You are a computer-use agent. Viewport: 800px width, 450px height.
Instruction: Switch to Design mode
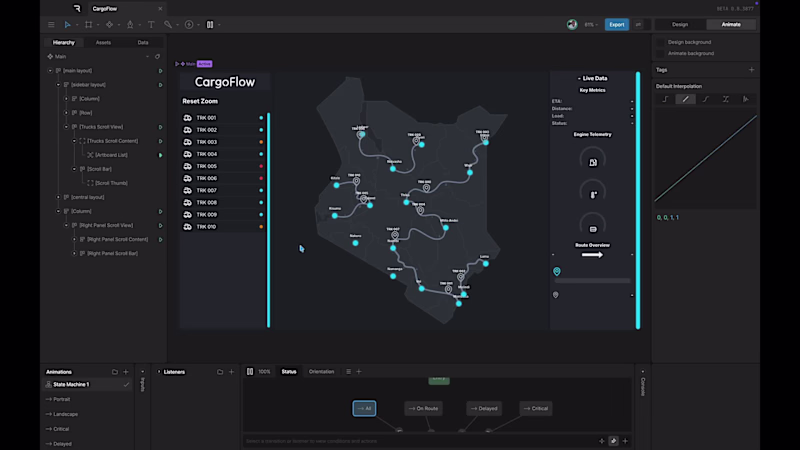pos(680,24)
